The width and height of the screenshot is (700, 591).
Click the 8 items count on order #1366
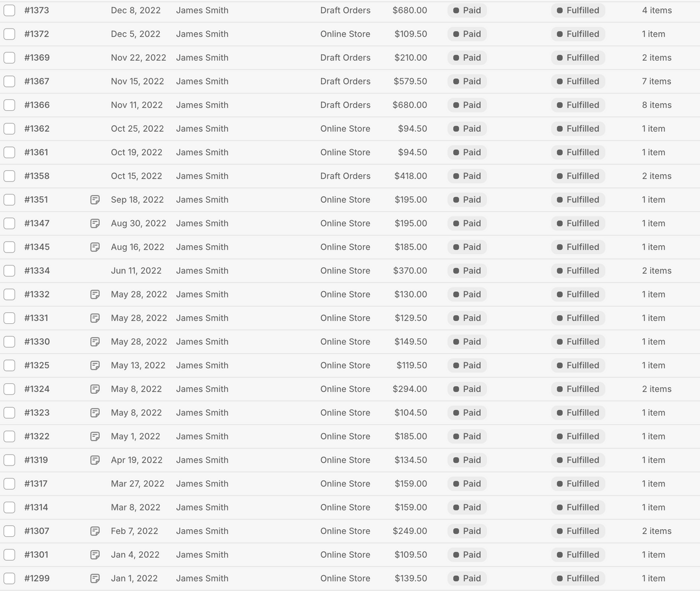tap(657, 105)
